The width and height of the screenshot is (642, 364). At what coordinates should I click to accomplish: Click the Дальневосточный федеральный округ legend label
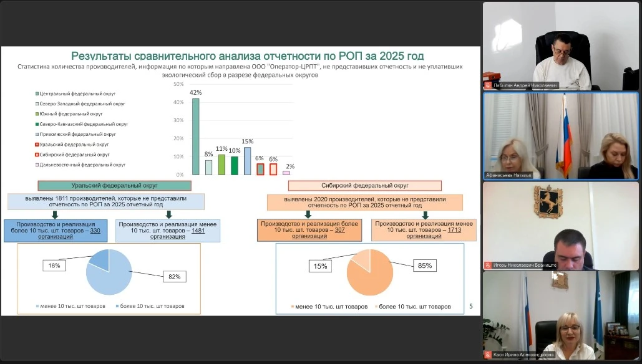coord(83,165)
